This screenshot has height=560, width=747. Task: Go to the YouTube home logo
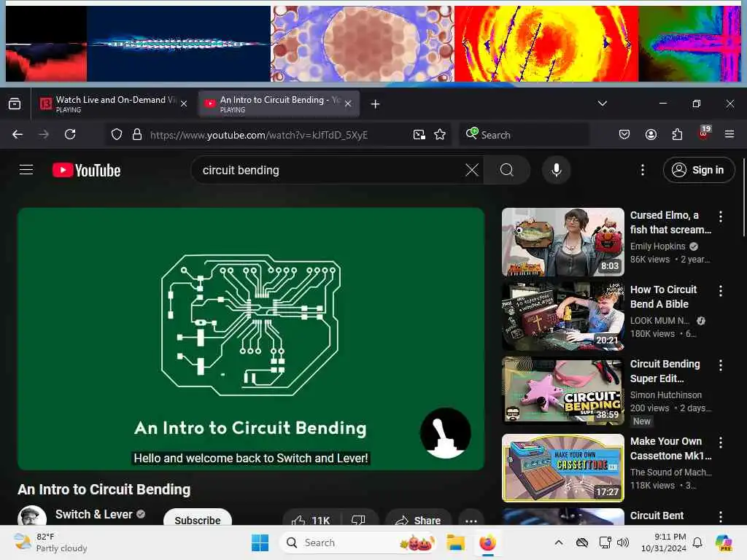point(86,170)
